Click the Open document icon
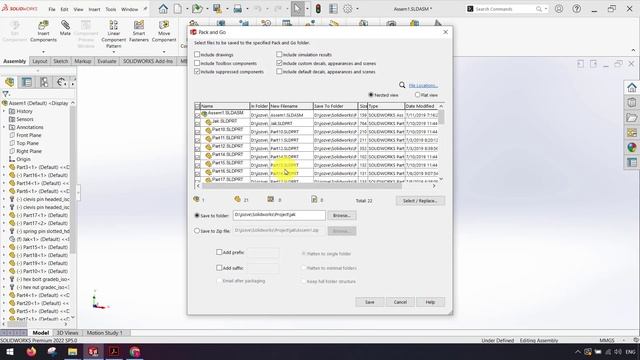This screenshot has height=360, width=640. click(x=197, y=9)
